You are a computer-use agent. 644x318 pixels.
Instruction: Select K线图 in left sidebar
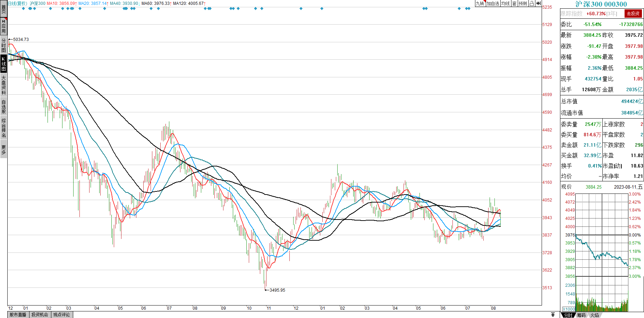(x=3, y=64)
